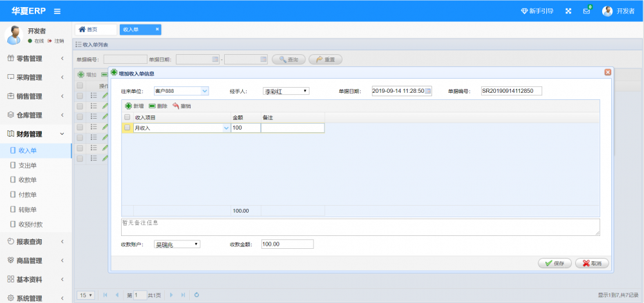Open the start date calendar picker

coord(215,59)
